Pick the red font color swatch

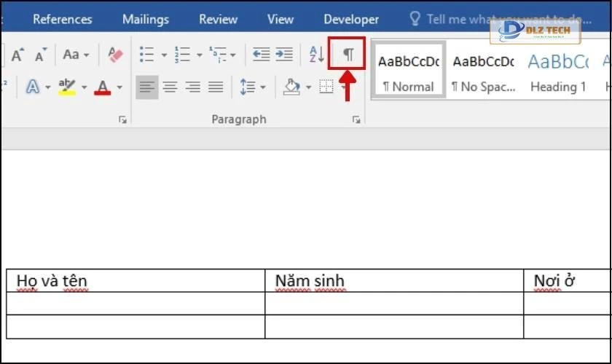pos(103,87)
